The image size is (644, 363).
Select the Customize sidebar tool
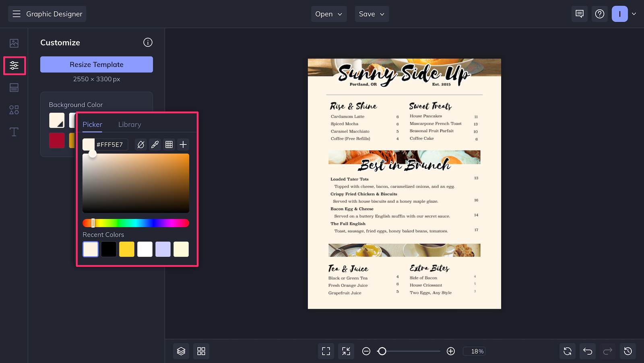point(14,65)
